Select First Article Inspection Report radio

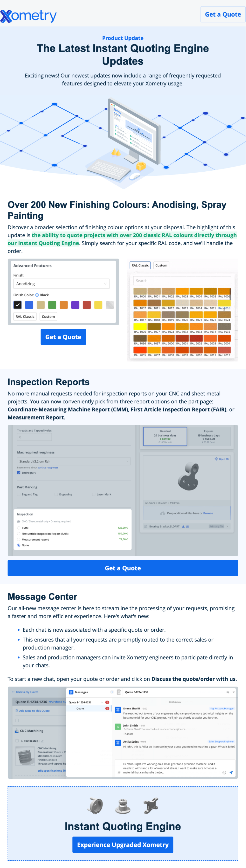pyautogui.click(x=19, y=534)
